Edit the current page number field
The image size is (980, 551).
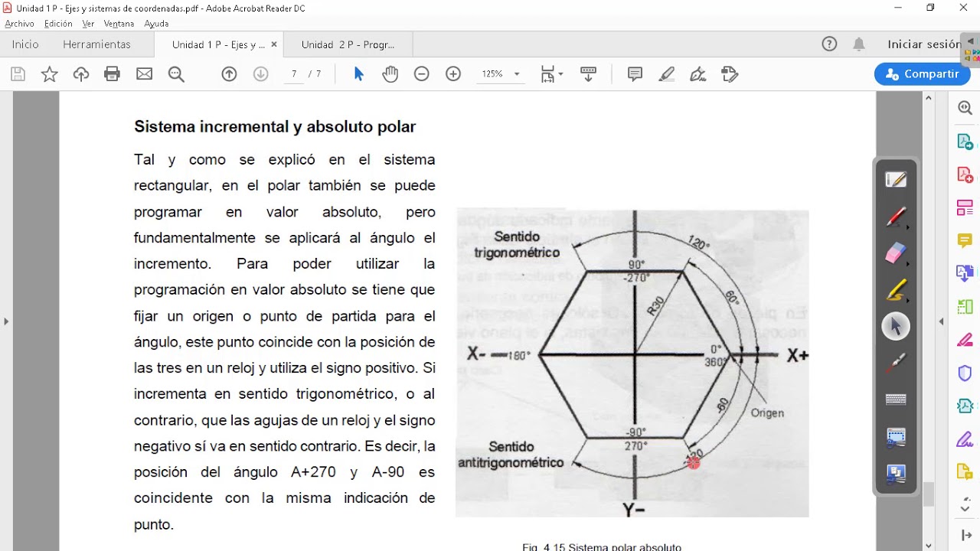coord(294,74)
